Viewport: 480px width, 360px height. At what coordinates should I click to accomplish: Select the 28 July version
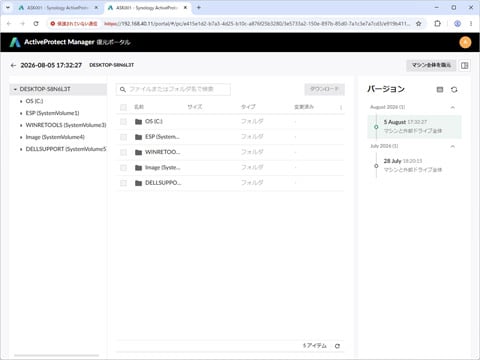[415, 165]
